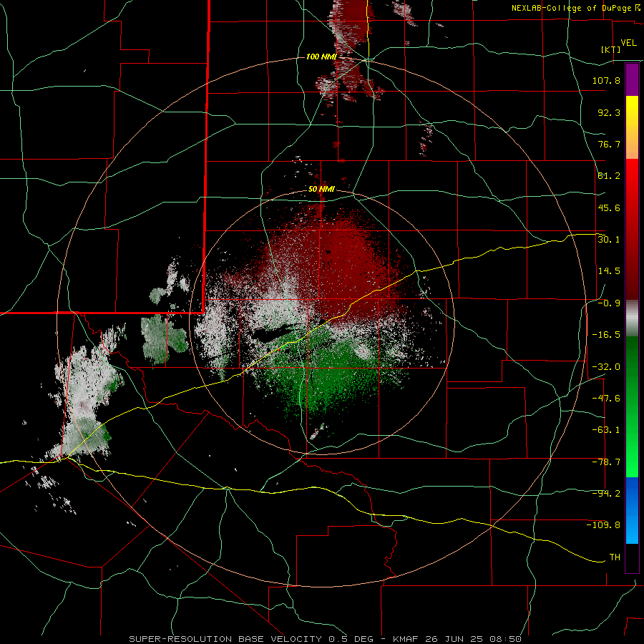Click the NEXLAB-College of DuPage header text
The width and height of the screenshot is (644, 644).
[574, 8]
